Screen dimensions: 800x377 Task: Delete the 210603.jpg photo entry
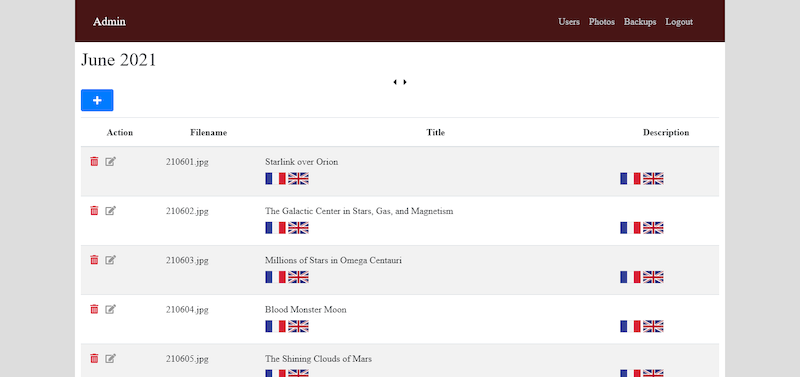point(94,260)
